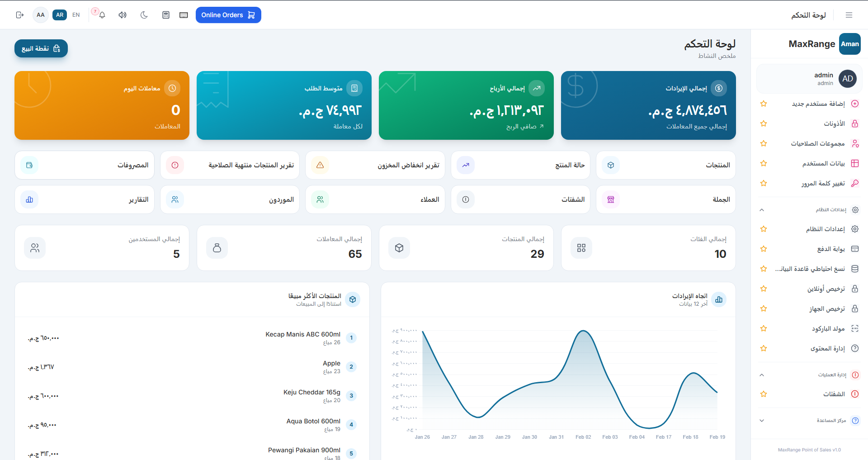This screenshot has height=460, width=868.
Task: Open the تقرير انخفاض المخزون shortcut card
Action: (x=375, y=165)
